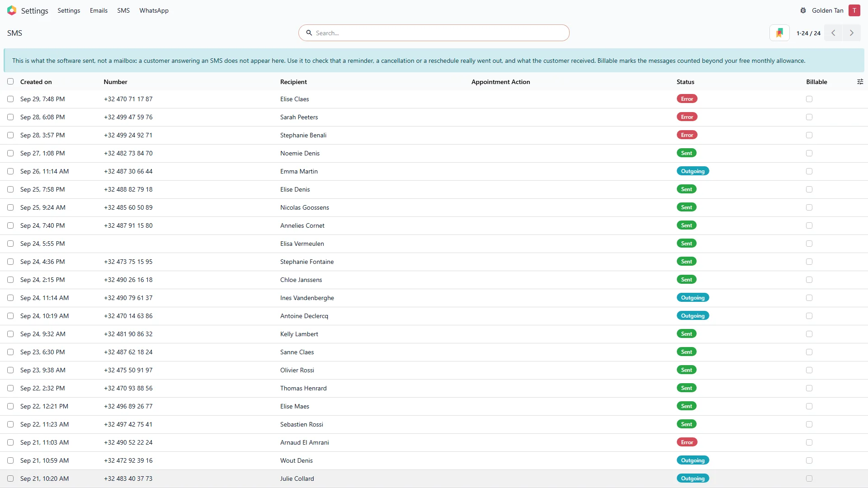Click Outgoing badge for Ines Vandenberghe
Image resolution: width=868 pixels, height=488 pixels.
tap(693, 298)
